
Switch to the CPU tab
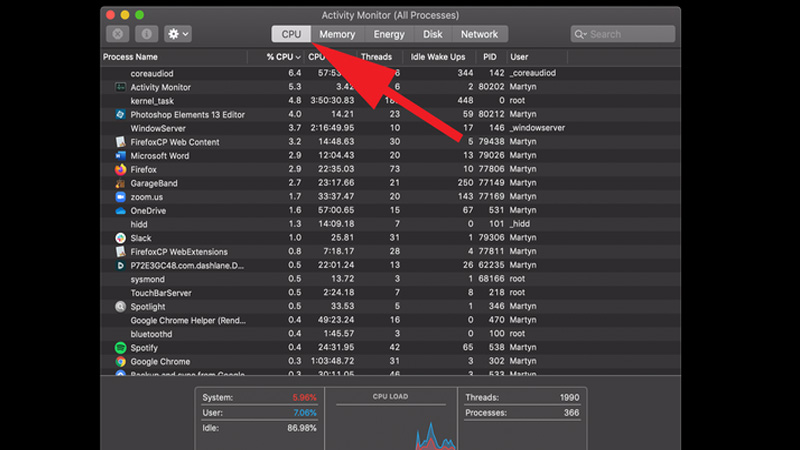pyautogui.click(x=291, y=34)
